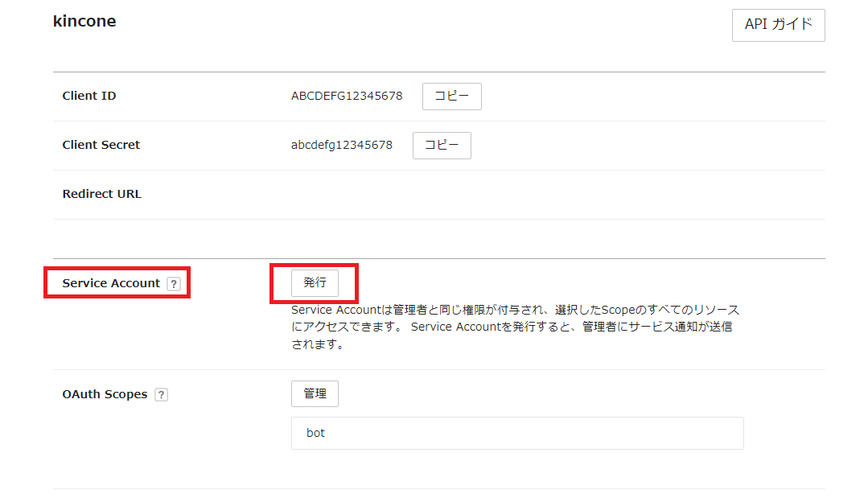The image size is (868, 498).
Task: Click the kincone heading
Action: pyautogui.click(x=84, y=21)
